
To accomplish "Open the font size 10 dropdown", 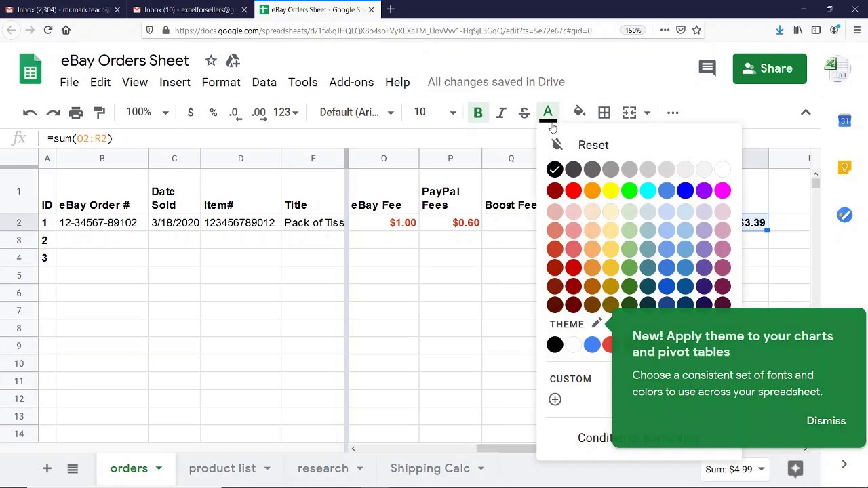I will tap(435, 113).
